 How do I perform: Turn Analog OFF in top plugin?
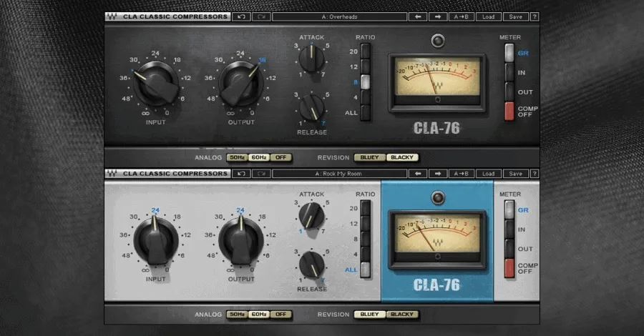[x=281, y=157]
